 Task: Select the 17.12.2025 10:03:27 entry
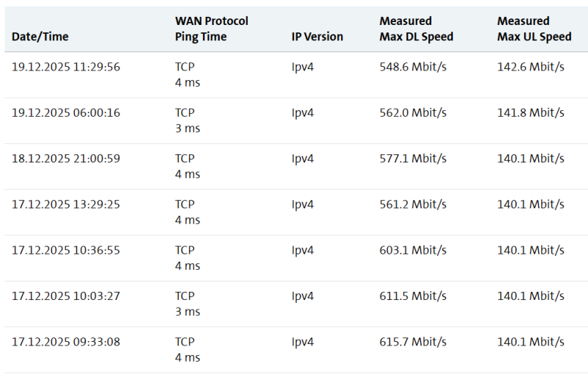tap(66, 295)
